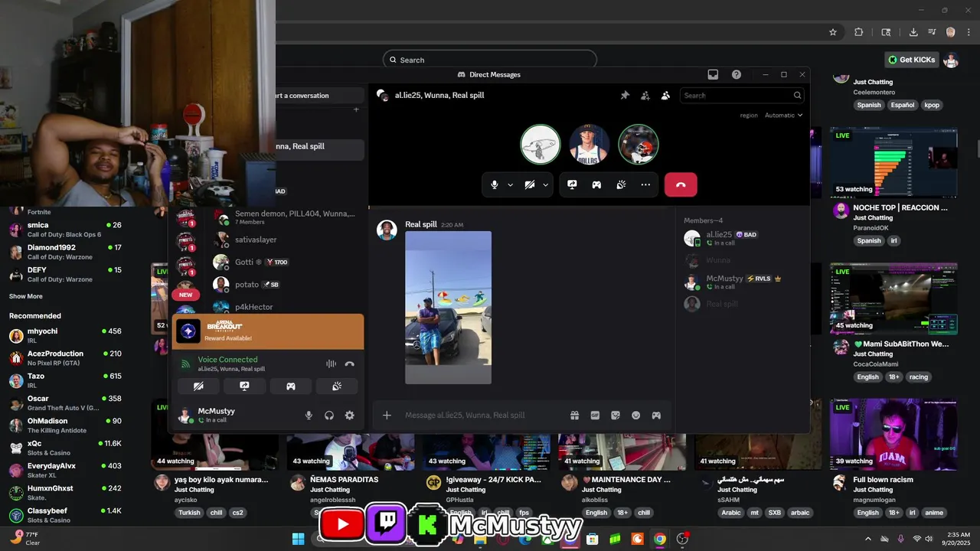The image size is (980, 551).
Task: Send a gift icon in message bar
Action: (x=574, y=415)
